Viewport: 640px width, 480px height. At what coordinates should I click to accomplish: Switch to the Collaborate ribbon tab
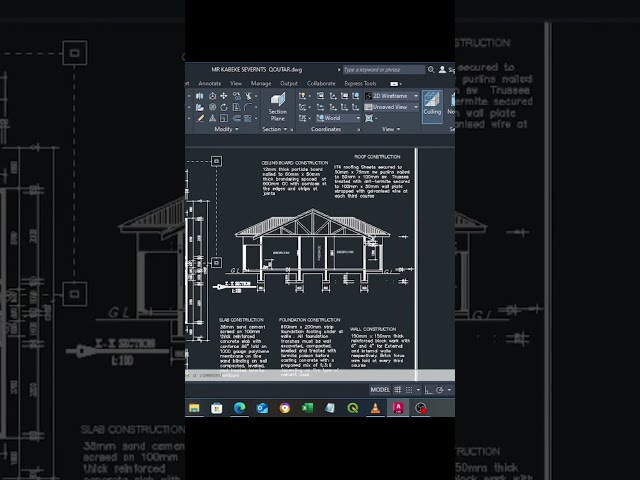321,83
